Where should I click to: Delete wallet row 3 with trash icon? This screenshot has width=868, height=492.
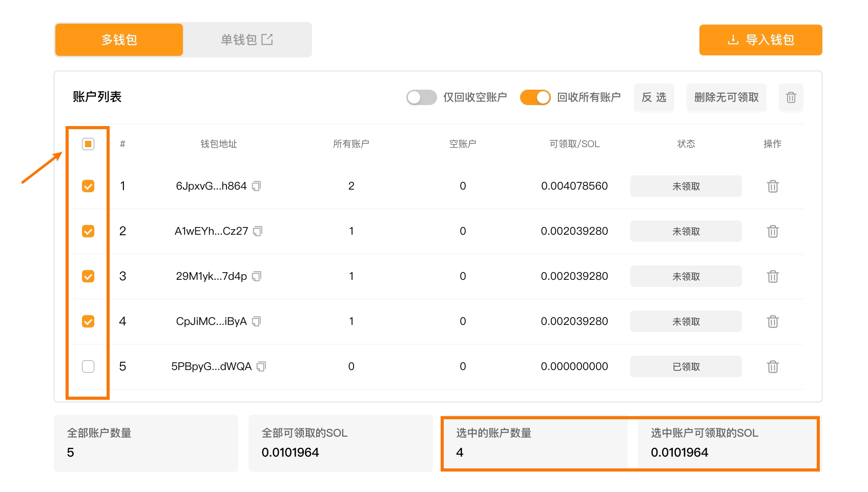773,276
